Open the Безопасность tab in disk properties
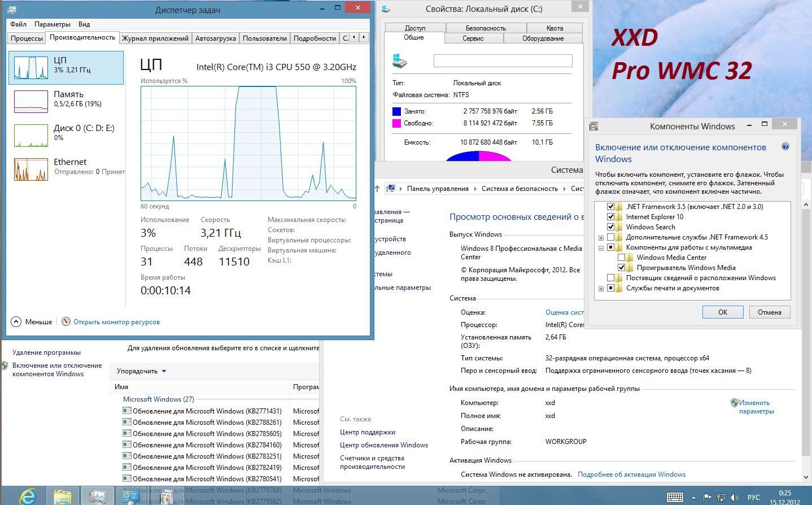 point(486,28)
